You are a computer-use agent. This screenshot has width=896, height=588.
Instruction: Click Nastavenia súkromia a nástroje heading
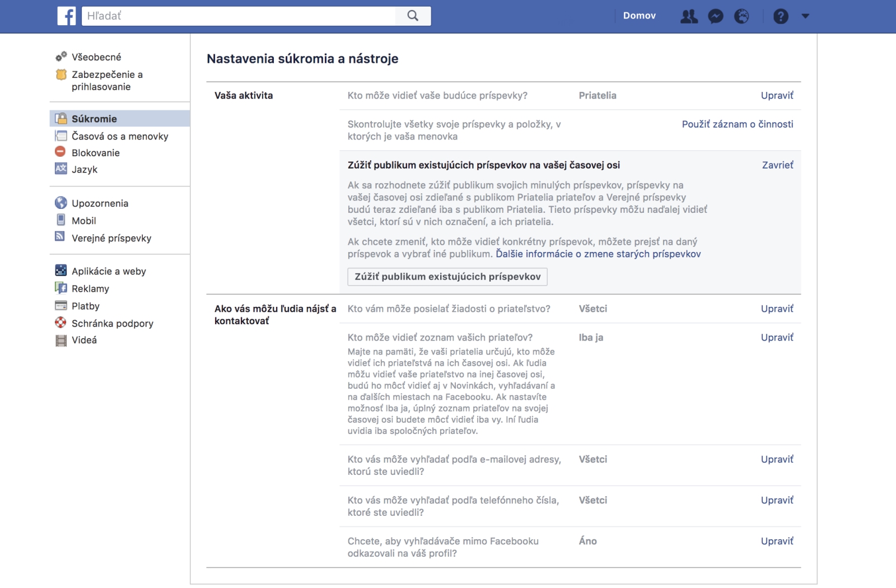(302, 59)
